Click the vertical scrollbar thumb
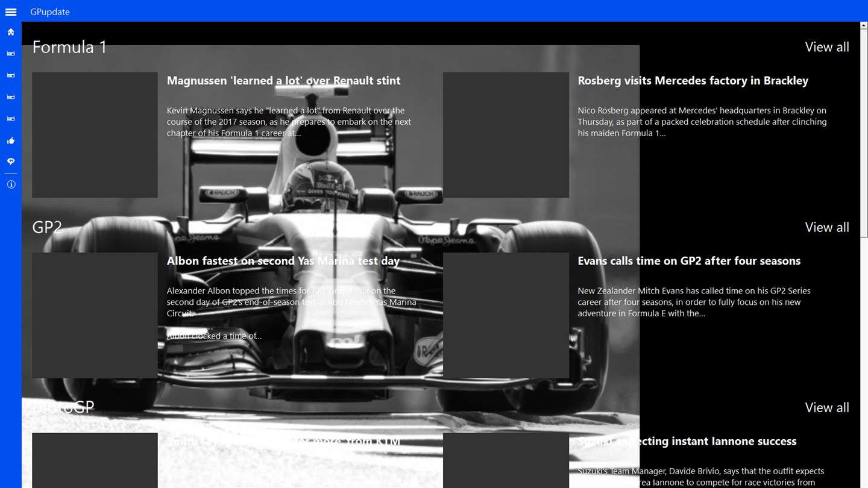Screen dimensions: 868x488 click(x=864, y=133)
